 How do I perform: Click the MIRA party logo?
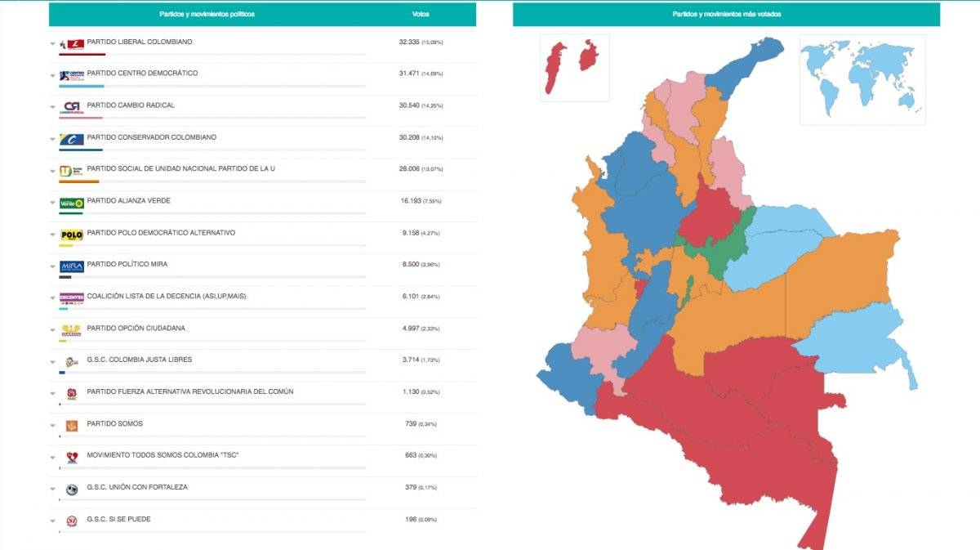[72, 266]
